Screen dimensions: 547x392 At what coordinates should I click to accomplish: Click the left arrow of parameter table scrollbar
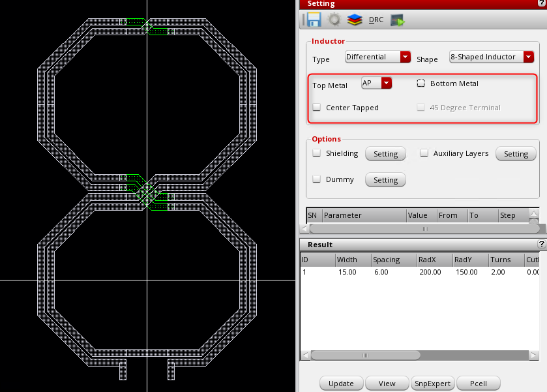[x=303, y=229]
